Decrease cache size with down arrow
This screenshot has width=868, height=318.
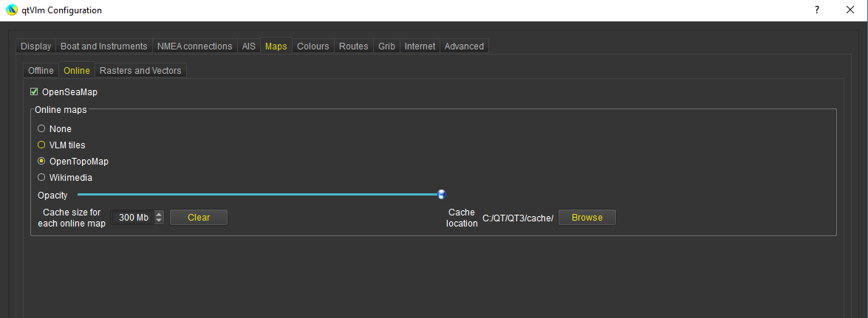click(x=160, y=221)
